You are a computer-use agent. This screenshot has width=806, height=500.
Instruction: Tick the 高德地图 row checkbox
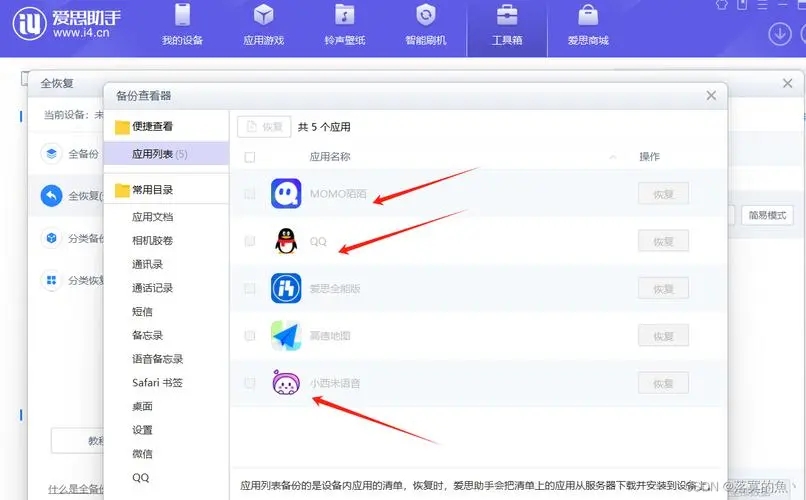(x=250, y=336)
